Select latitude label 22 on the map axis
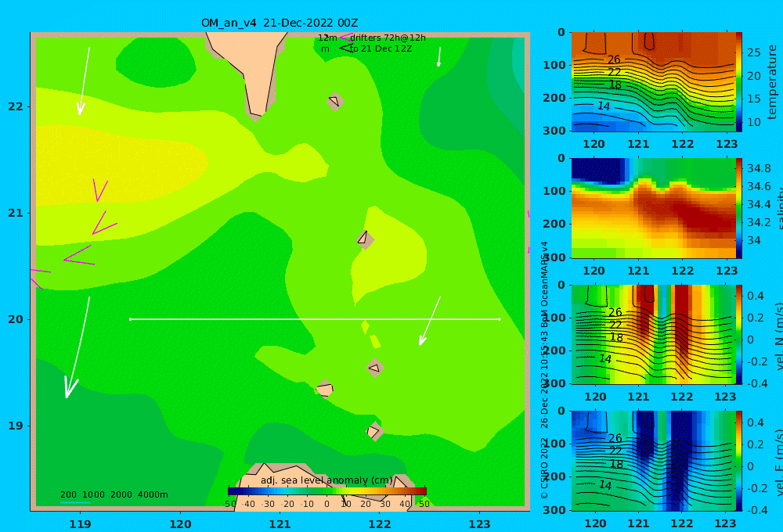Image resolution: width=783 pixels, height=532 pixels. click(16, 106)
